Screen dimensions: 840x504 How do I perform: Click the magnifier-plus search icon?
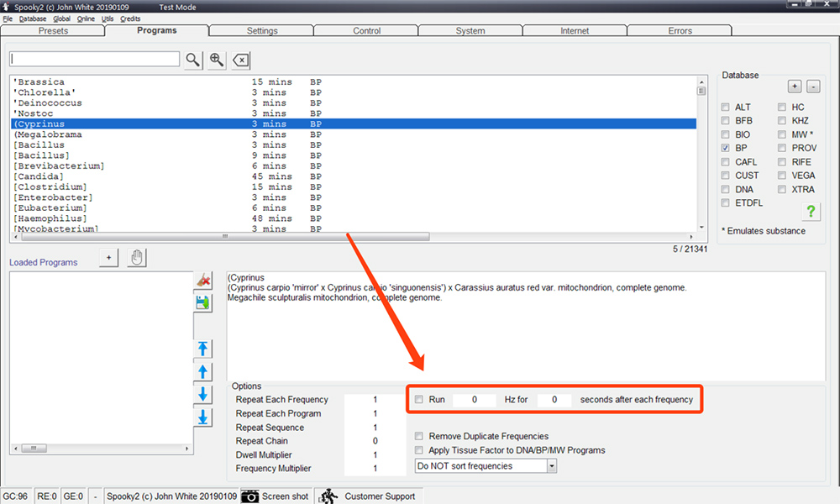[x=217, y=60]
